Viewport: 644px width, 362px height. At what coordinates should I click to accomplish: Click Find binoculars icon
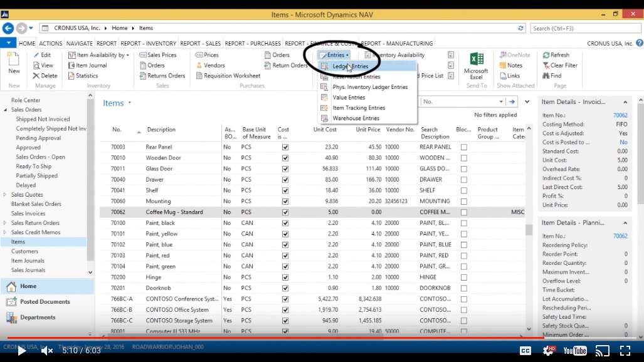coord(546,76)
